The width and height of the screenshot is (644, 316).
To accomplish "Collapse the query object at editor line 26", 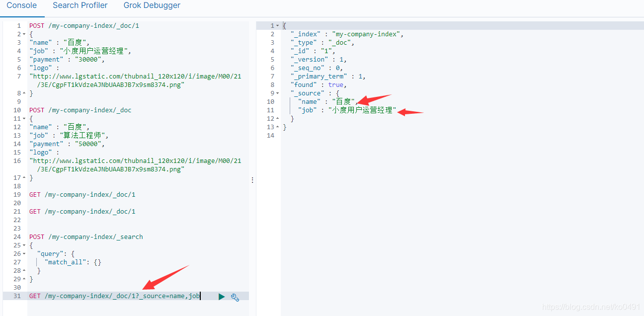I will [24, 254].
